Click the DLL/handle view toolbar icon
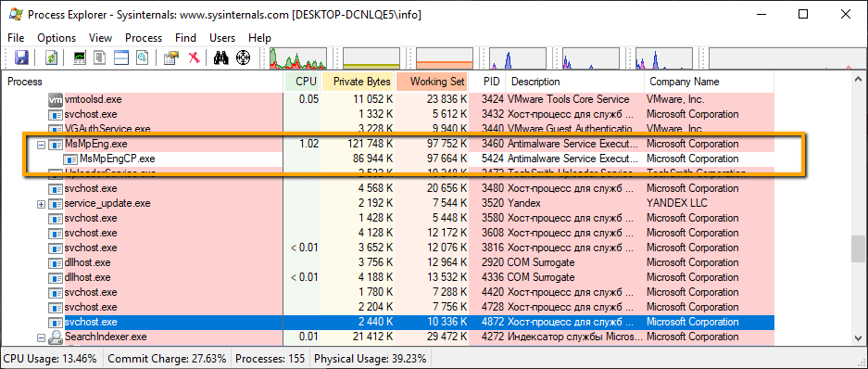 pos(143,57)
